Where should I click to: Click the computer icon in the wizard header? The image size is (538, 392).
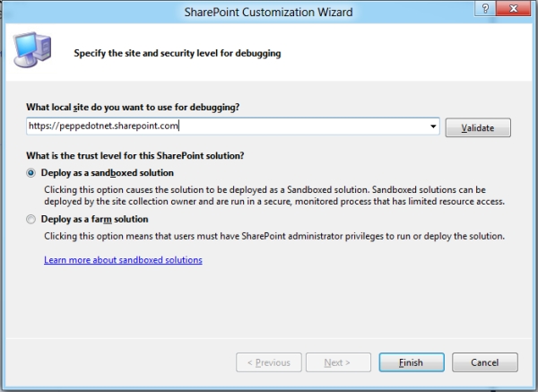tap(32, 49)
